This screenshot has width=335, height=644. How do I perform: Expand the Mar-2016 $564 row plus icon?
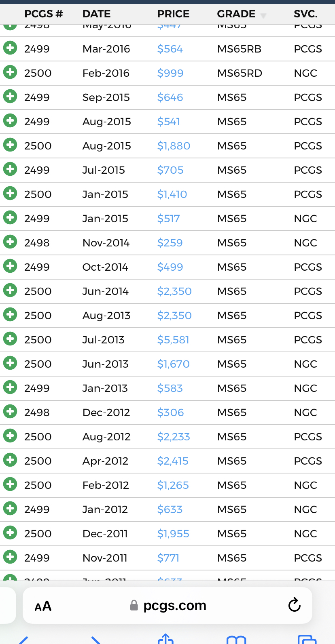point(10,48)
